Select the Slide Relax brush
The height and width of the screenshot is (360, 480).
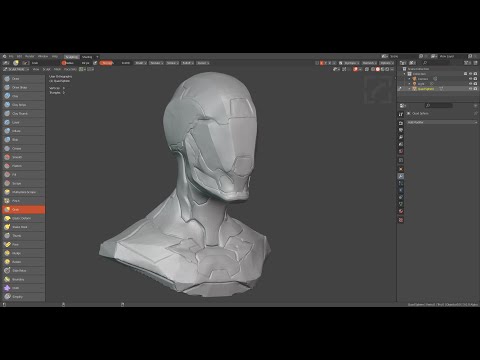(23, 270)
